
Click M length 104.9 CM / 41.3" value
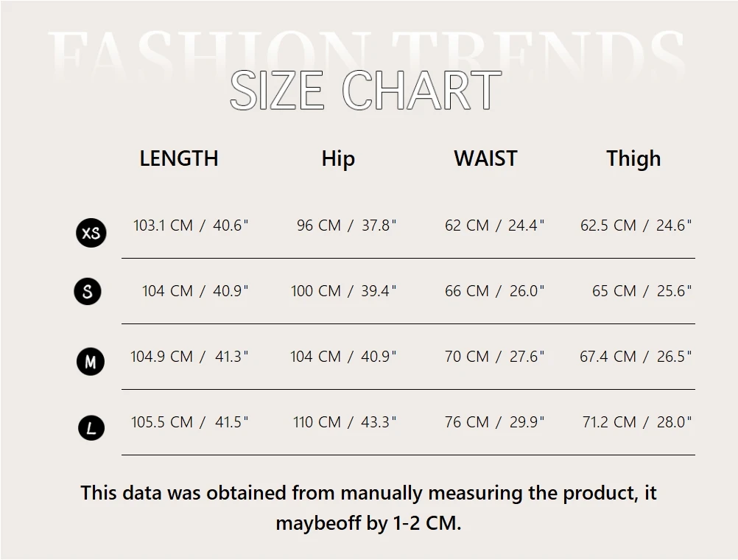[x=189, y=356]
